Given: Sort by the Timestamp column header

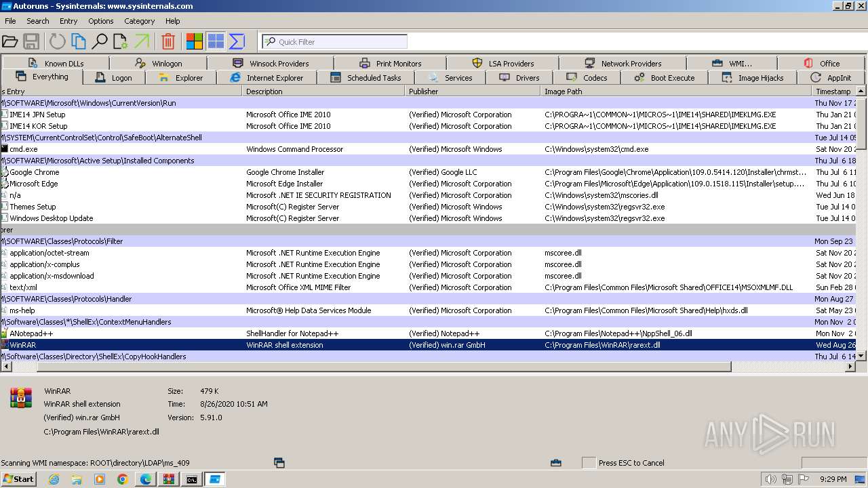Looking at the screenshot, I should click(x=834, y=91).
